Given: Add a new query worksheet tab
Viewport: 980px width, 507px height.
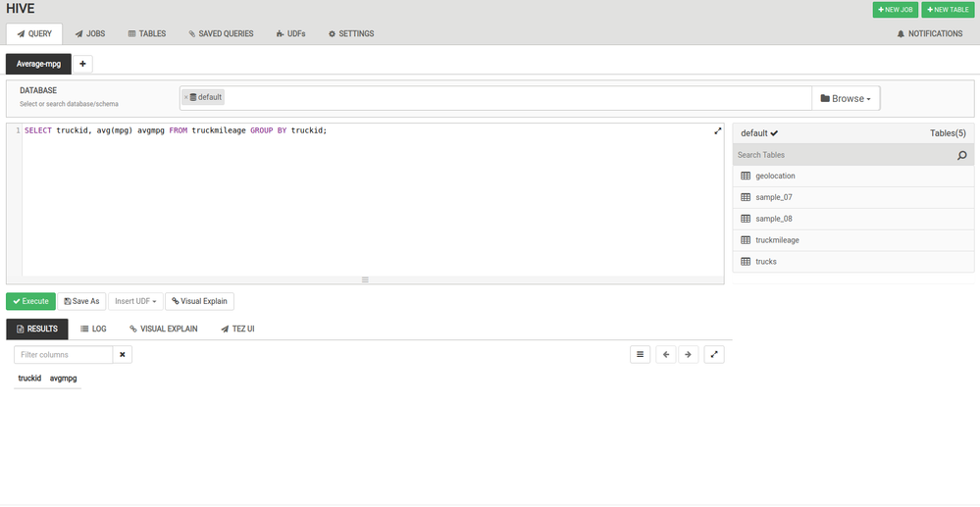Looking at the screenshot, I should (82, 64).
